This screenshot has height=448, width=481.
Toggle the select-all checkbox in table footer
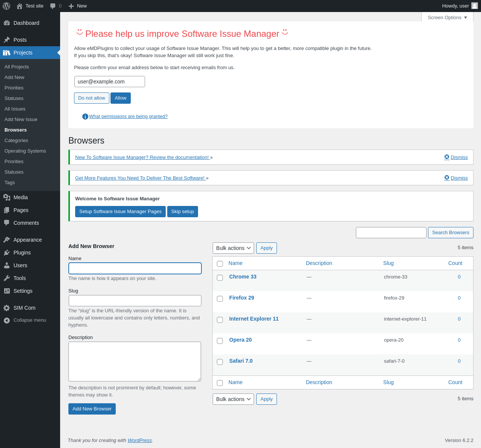tap(220, 383)
